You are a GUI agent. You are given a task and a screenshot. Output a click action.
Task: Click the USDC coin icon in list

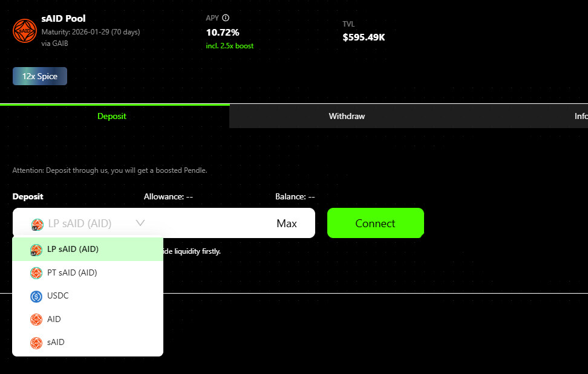[36, 296]
